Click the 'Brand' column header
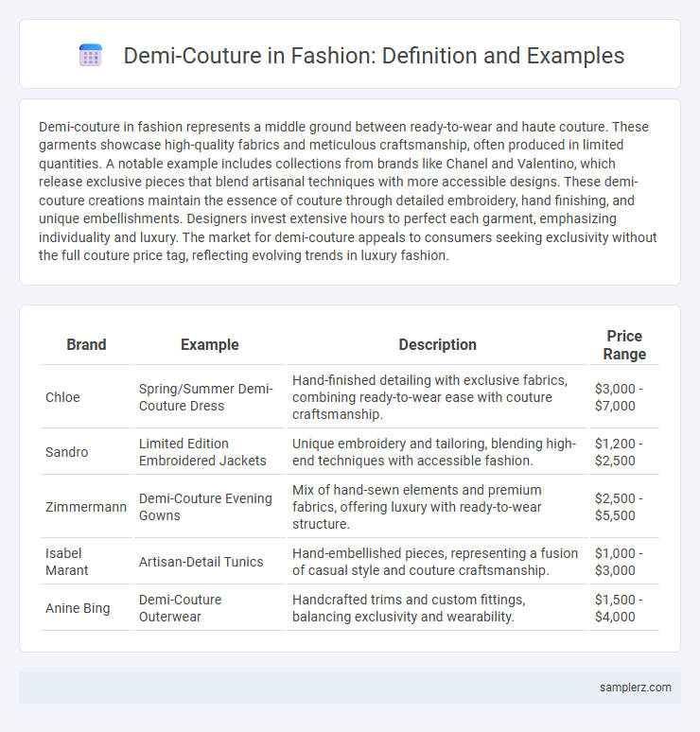The image size is (700, 732). pos(86,344)
